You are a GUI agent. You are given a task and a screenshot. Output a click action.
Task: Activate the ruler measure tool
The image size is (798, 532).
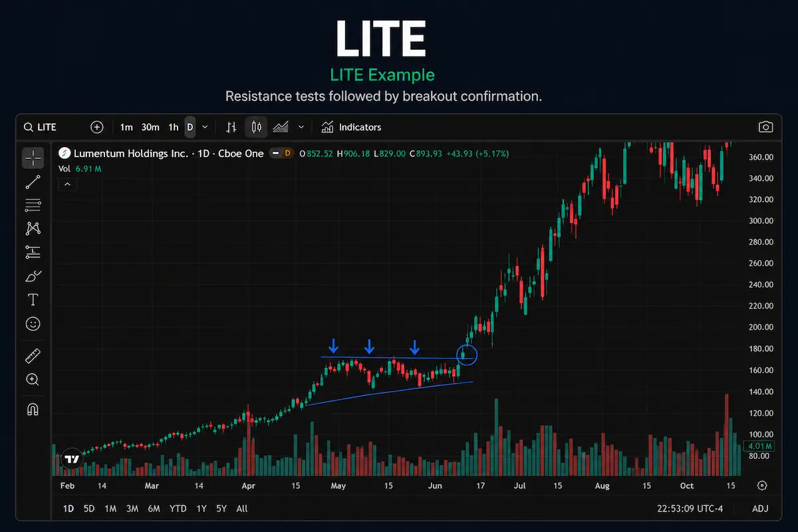click(x=33, y=356)
